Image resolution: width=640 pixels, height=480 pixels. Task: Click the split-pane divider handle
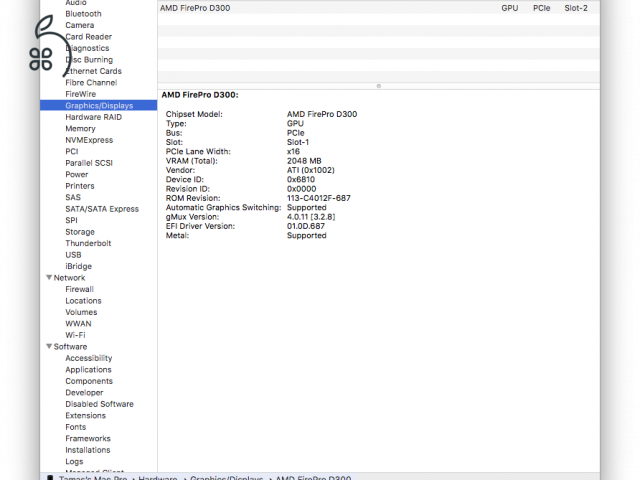378,86
